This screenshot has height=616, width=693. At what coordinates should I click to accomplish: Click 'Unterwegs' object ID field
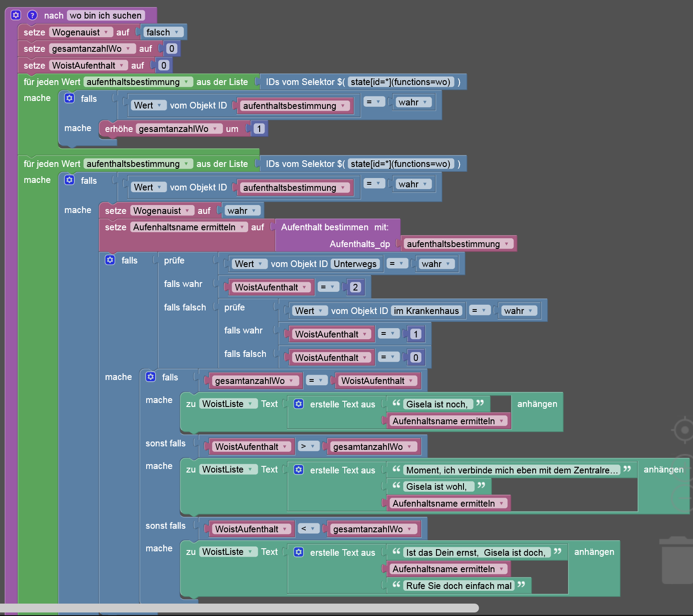tap(355, 263)
